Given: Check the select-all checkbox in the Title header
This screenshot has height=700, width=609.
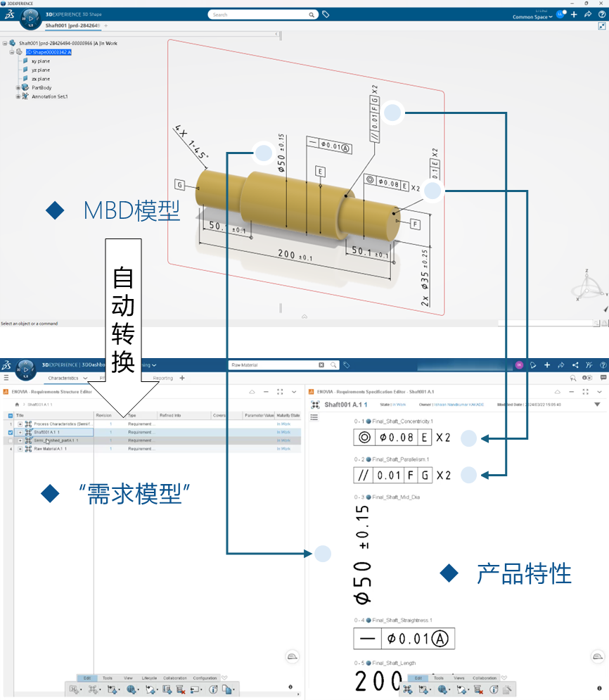Looking at the screenshot, I should [x=11, y=416].
